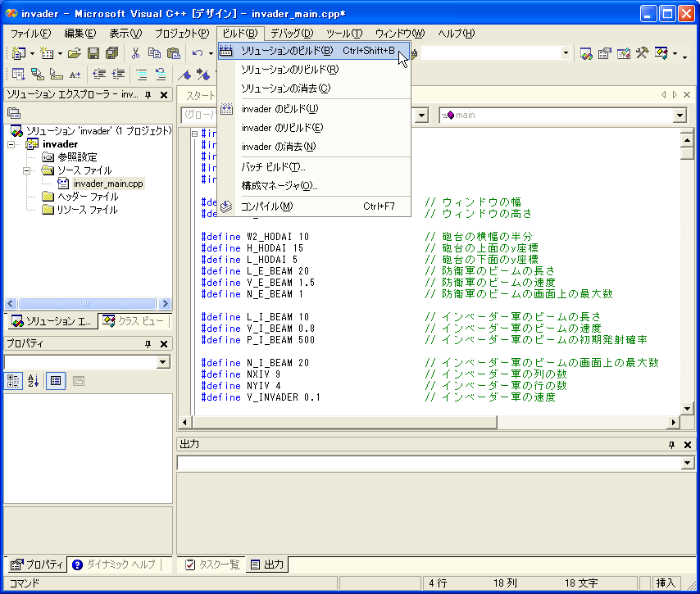Open the Solution Explorer toolbar icon
The height and width of the screenshot is (594, 700).
point(586,53)
